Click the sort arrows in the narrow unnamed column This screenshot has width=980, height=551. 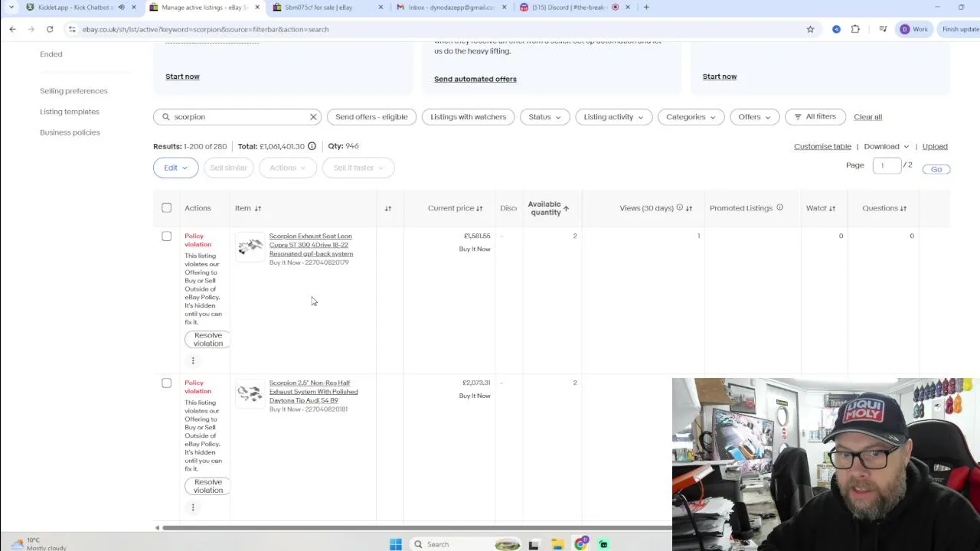[x=388, y=208]
